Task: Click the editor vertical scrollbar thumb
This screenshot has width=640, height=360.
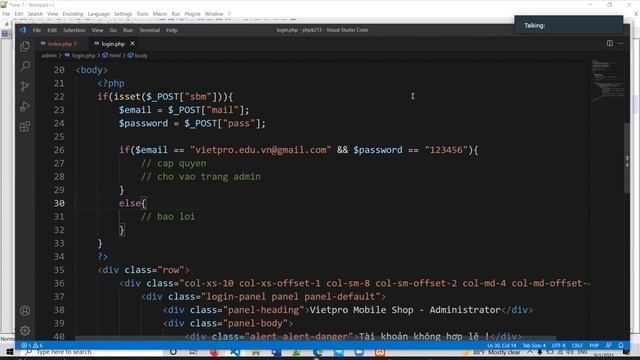Action: tap(627, 158)
